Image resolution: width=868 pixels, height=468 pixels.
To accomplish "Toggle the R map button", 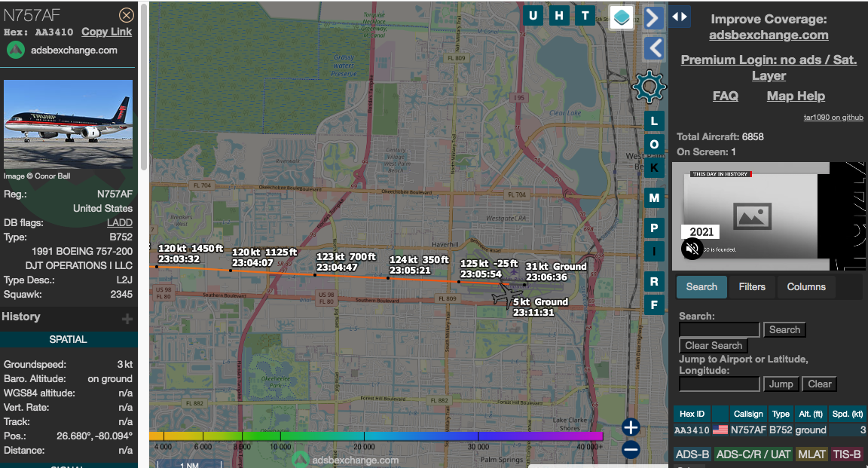I will 654,281.
